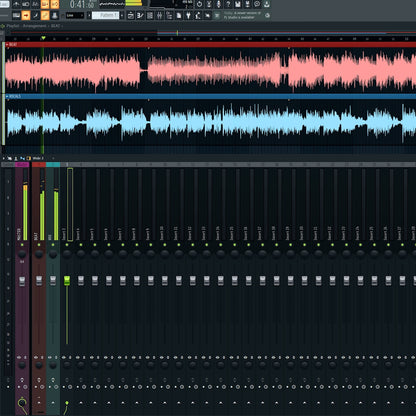
Task: Click the arrow right of Wide 3 label
Action: [x=53, y=158]
